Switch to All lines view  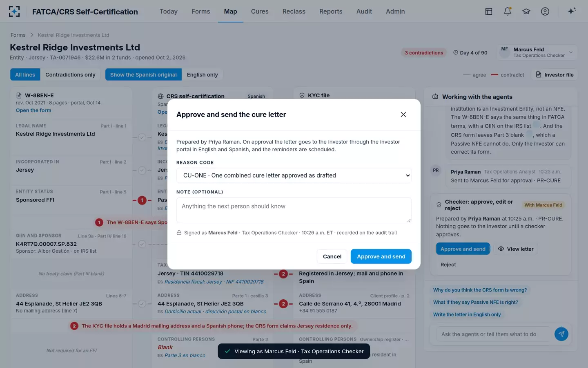click(25, 75)
